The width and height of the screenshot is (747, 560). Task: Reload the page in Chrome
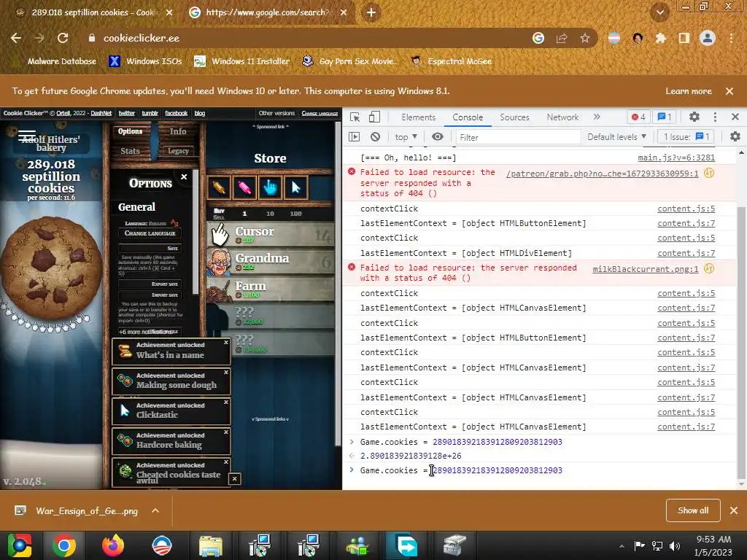(x=63, y=38)
